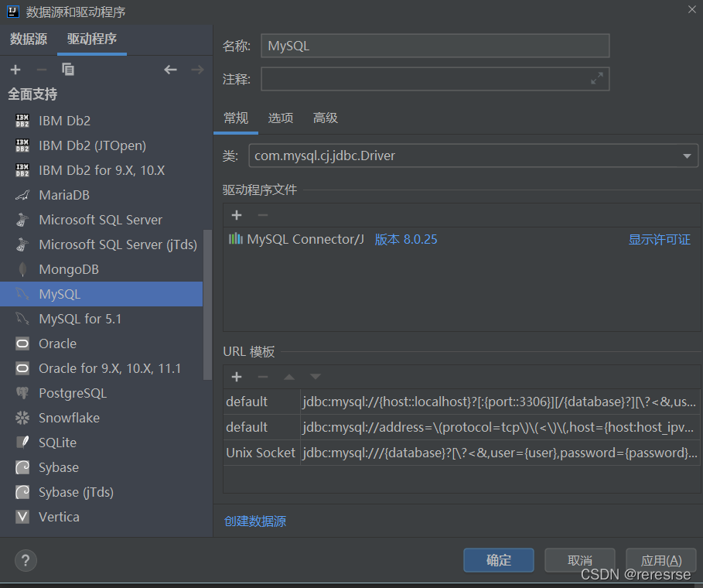Remove the selected driver with minus icon
Viewport: 703px width, 588px height.
point(41,70)
